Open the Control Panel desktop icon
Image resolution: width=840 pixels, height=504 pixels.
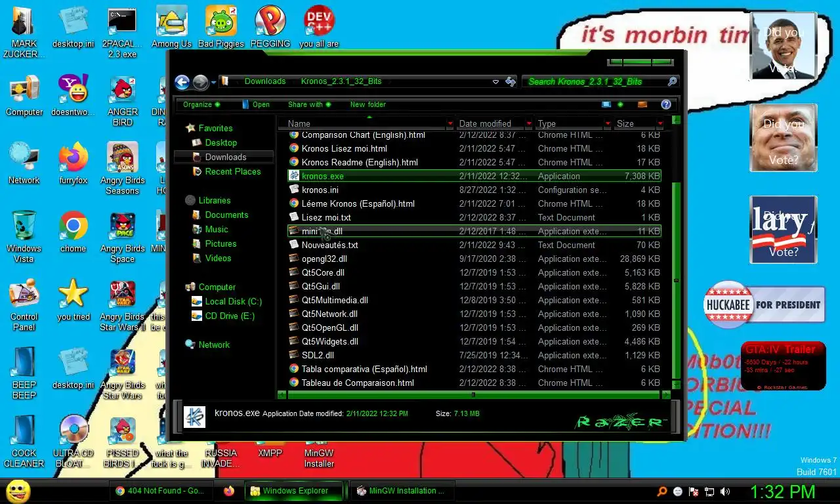(24, 304)
